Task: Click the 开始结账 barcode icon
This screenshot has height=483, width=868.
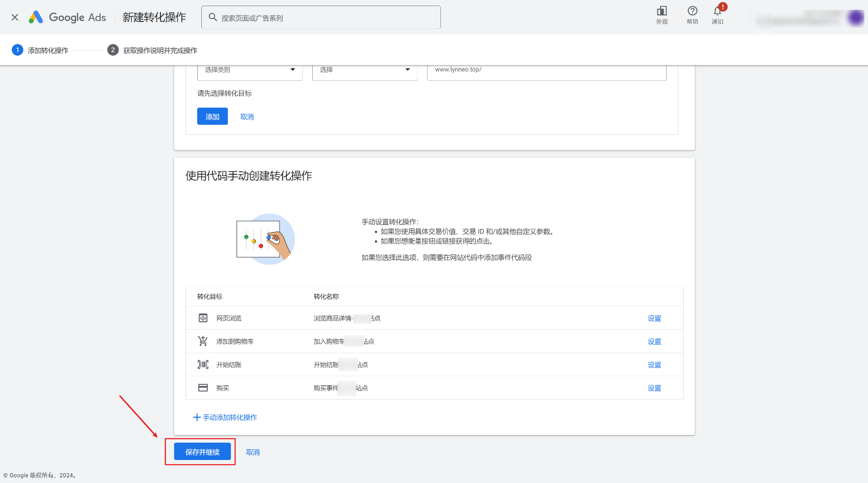Action: tap(203, 364)
